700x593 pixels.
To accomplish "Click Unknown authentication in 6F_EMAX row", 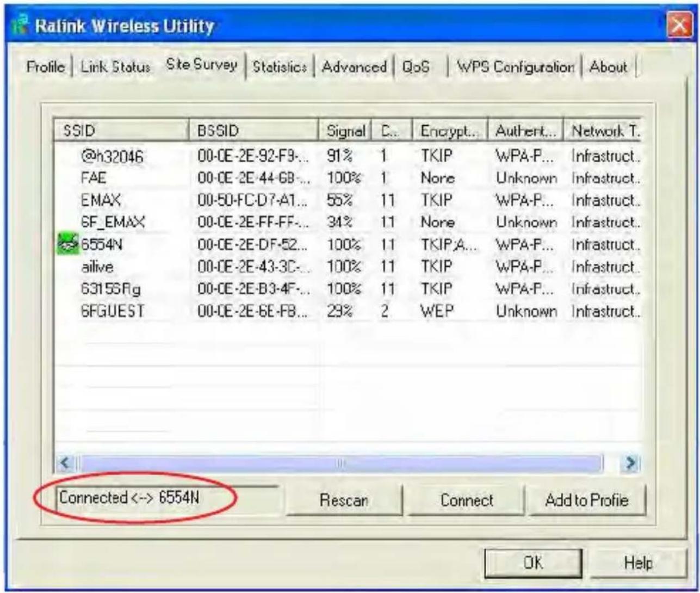I will [526, 223].
